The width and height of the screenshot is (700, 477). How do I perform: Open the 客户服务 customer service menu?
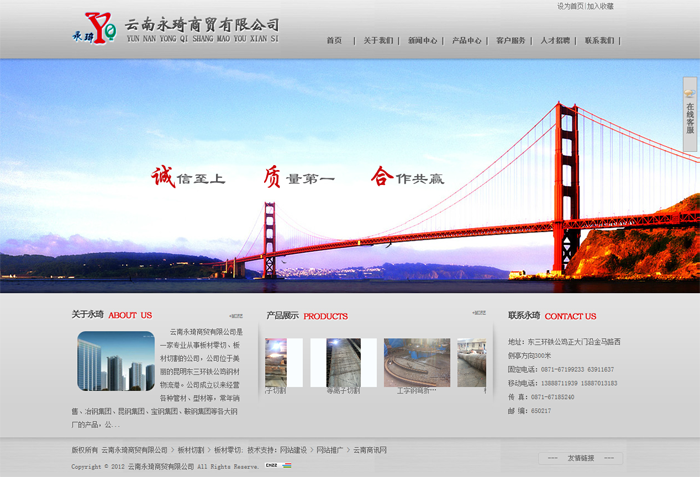click(x=510, y=41)
